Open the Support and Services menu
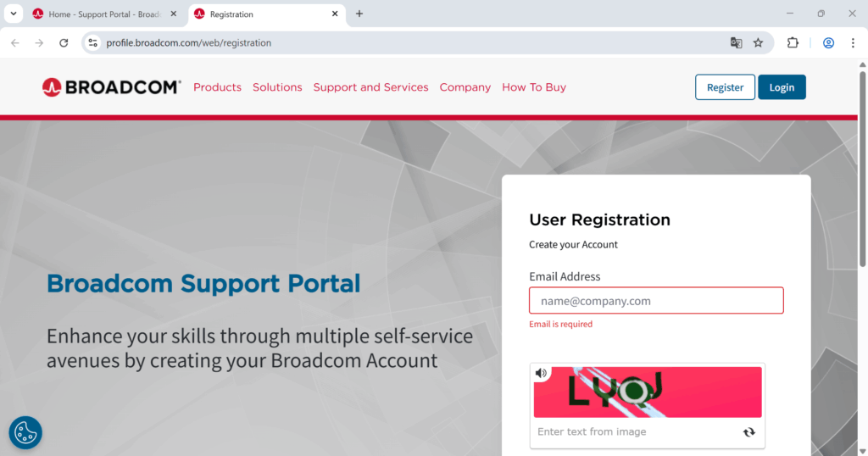Viewport: 868px width, 456px height. pyautogui.click(x=370, y=87)
